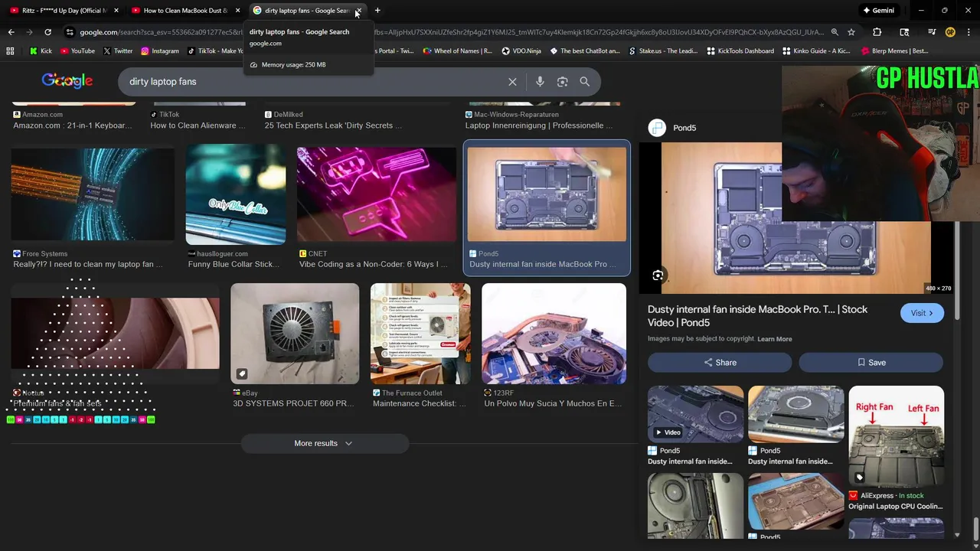Open The best ChatBot bookmark

pyautogui.click(x=584, y=51)
